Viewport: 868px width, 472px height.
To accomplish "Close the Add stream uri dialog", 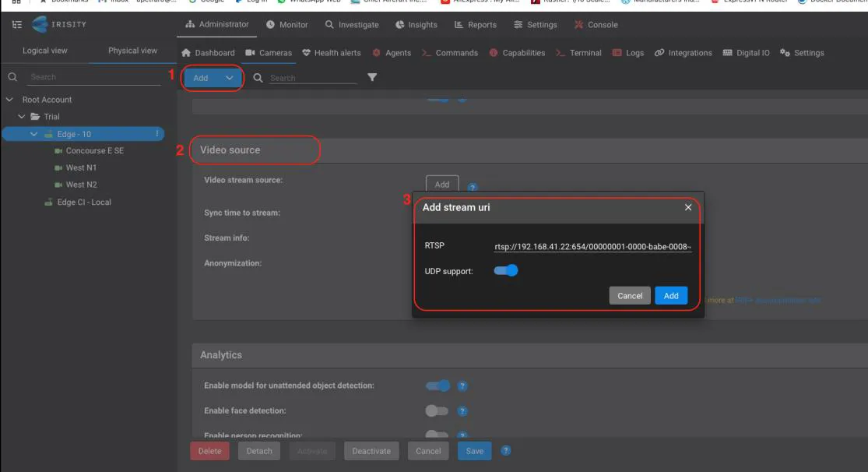I will point(688,207).
